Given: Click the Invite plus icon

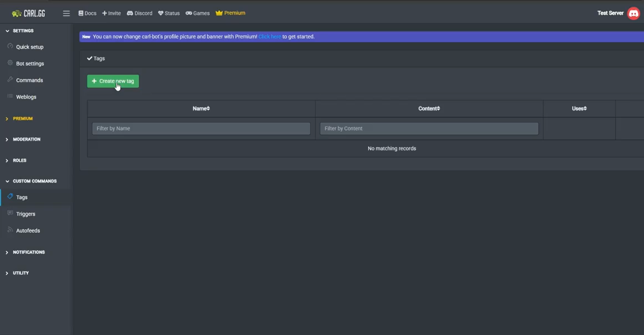Looking at the screenshot, I should 104,13.
